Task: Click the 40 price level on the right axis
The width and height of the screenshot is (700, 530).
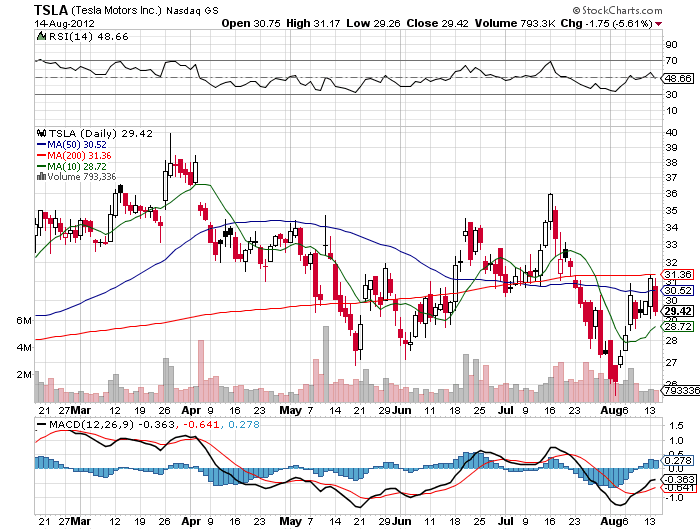Action: tap(671, 132)
